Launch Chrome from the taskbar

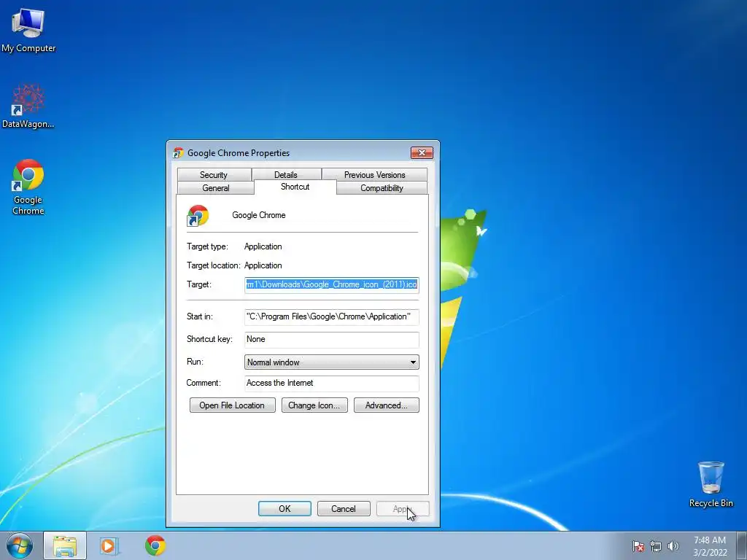[x=155, y=545]
